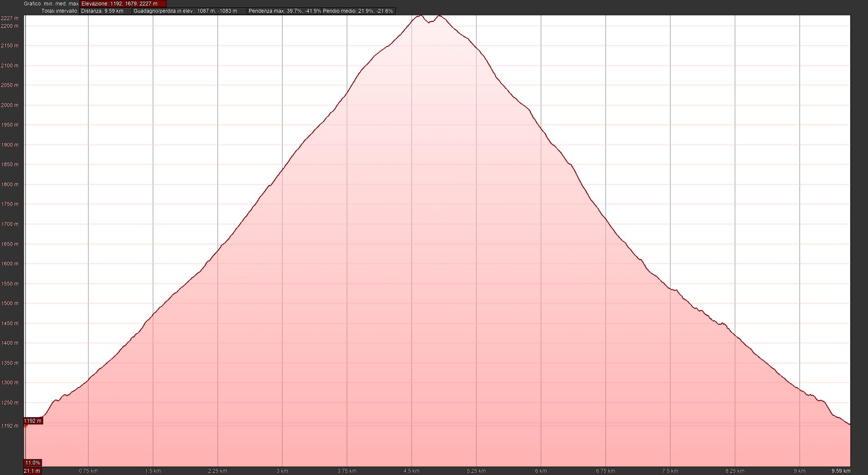This screenshot has width=868, height=475.
Task: Select the Distanza 9.59 km field
Action: (102, 11)
